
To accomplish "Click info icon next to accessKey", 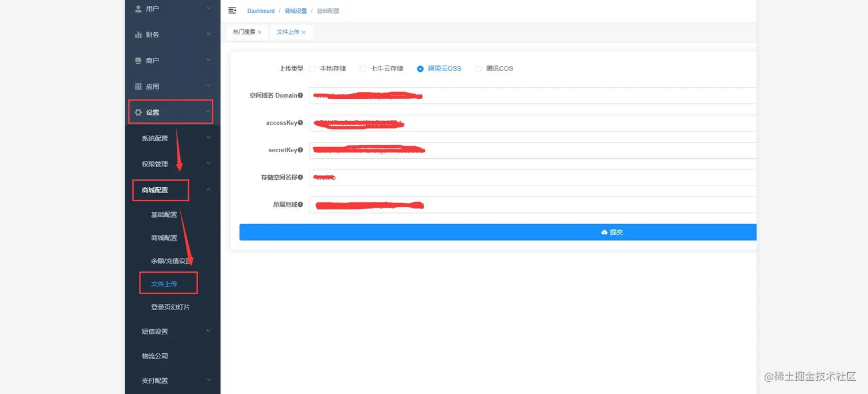I will [300, 123].
